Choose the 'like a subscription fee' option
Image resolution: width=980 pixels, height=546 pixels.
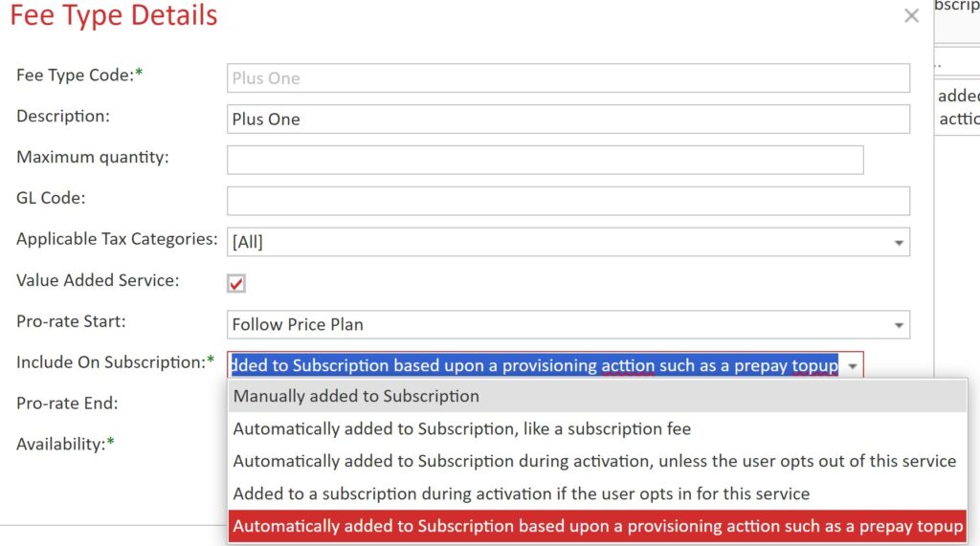click(x=461, y=429)
